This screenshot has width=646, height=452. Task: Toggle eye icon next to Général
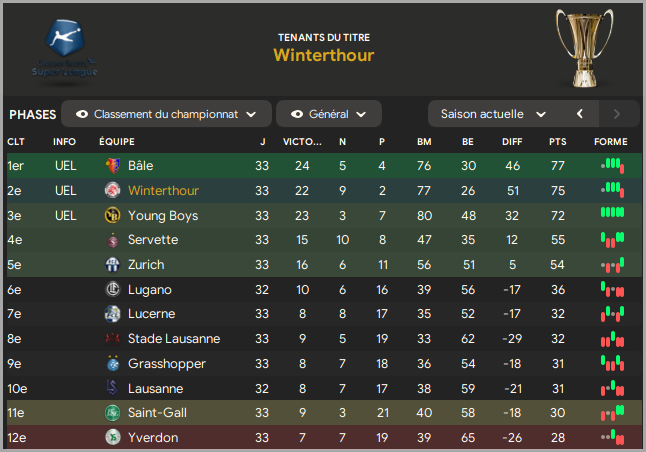297,114
